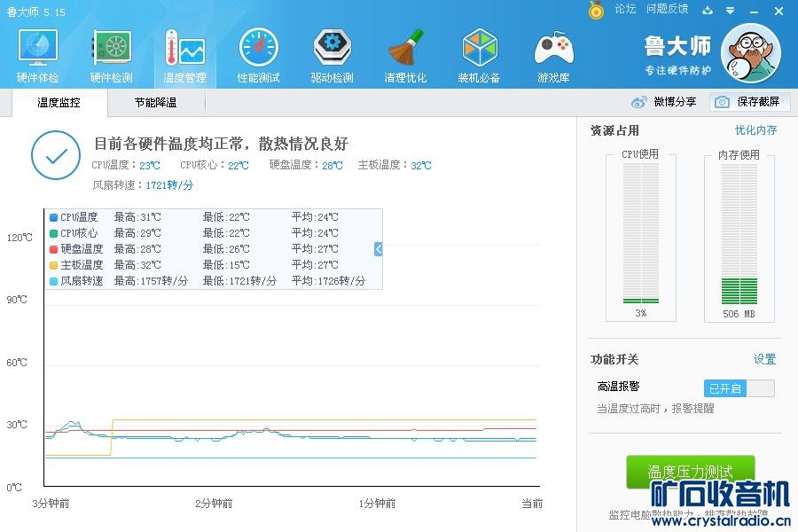The width and height of the screenshot is (798, 532).
Task: Click the gold medal icon in title bar
Action: (596, 10)
